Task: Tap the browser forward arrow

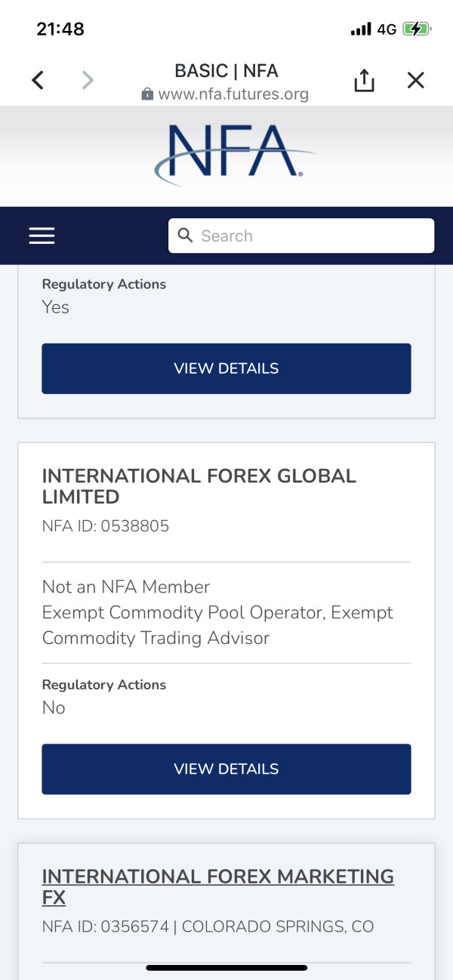Action: tap(88, 80)
